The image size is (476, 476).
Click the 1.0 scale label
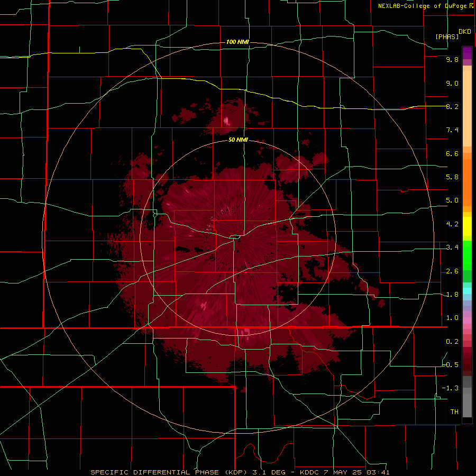(452, 318)
